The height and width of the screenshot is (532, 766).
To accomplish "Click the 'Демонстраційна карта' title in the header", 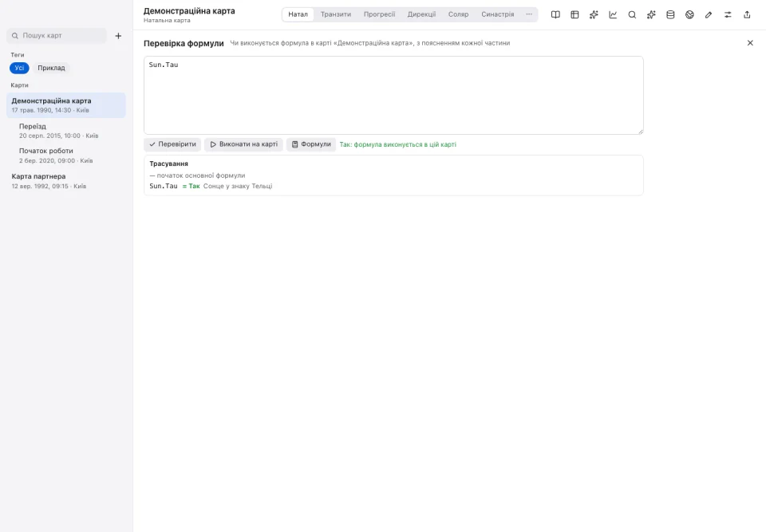I will 189,10.
